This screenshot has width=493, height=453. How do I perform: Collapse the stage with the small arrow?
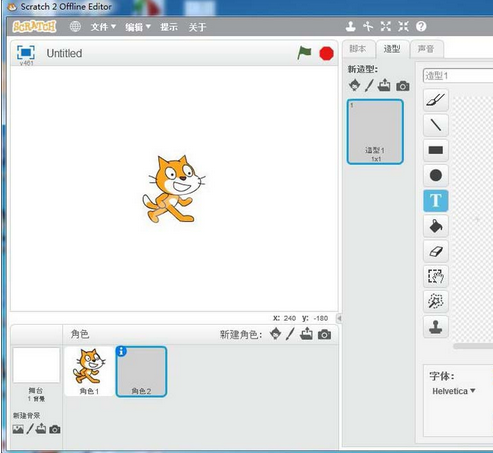[339, 318]
